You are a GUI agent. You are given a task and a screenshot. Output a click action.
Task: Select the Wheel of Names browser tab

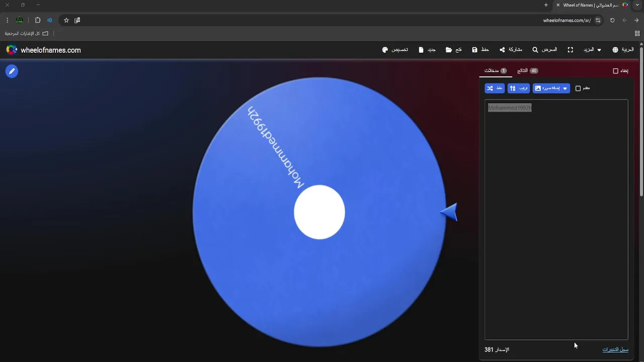592,5
